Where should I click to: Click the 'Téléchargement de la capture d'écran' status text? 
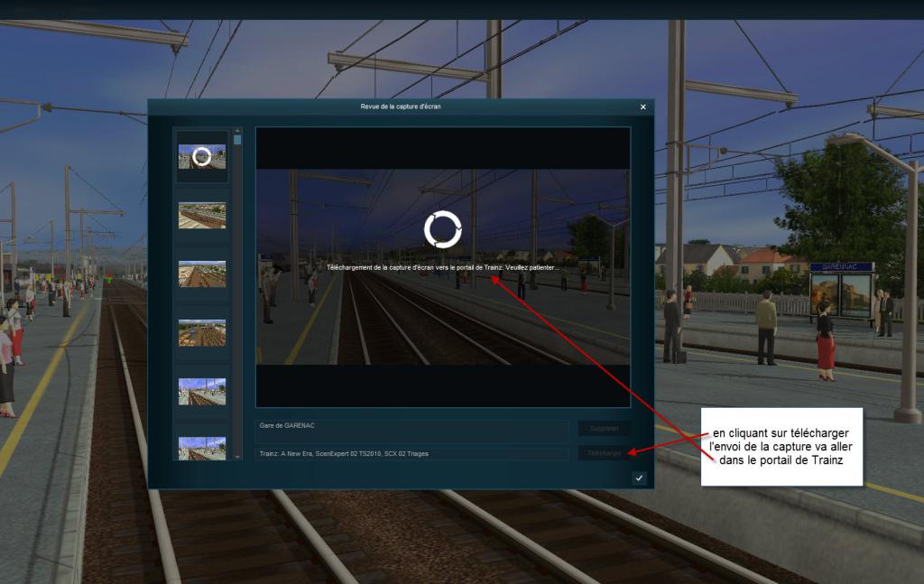(443, 267)
